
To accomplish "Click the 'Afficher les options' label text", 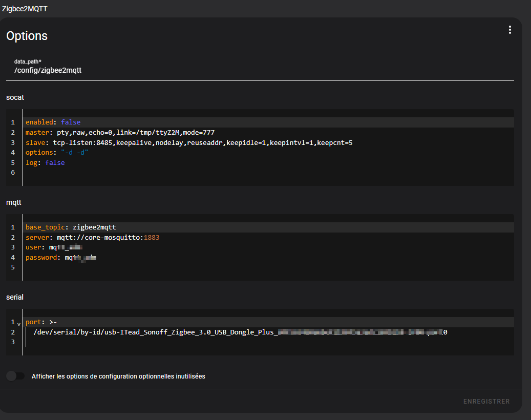I will 118,376.
